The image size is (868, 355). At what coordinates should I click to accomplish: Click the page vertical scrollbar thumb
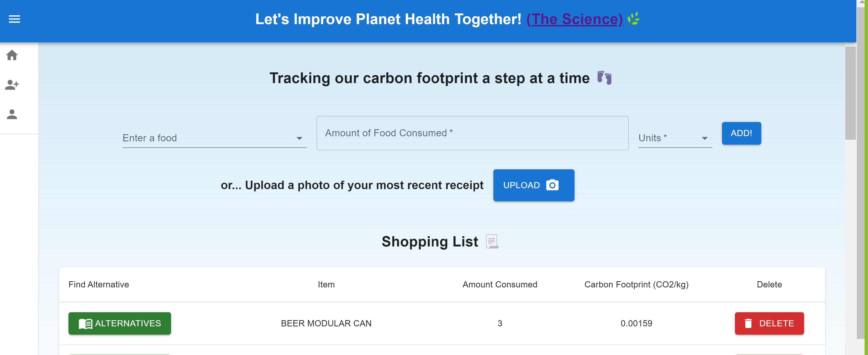[x=850, y=93]
